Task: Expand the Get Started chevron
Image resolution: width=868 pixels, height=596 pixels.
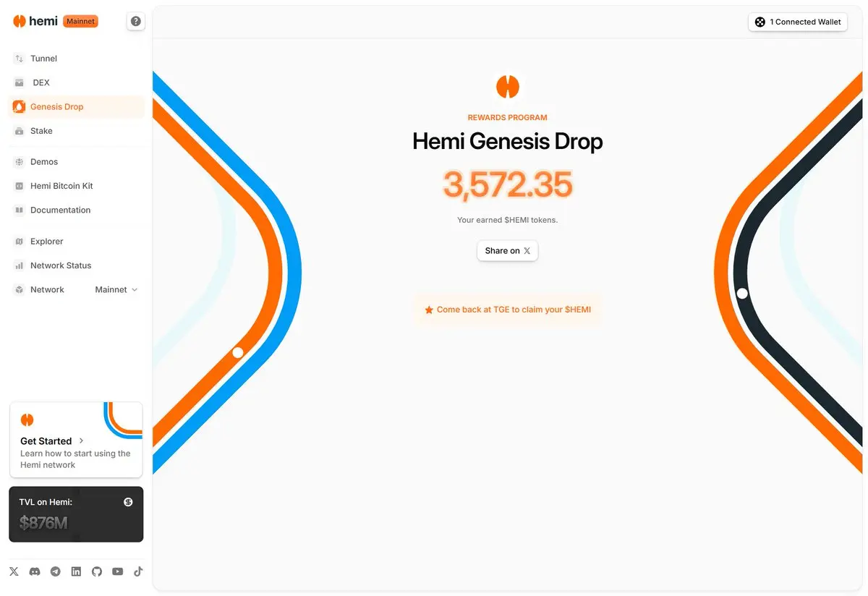Action: [81, 440]
